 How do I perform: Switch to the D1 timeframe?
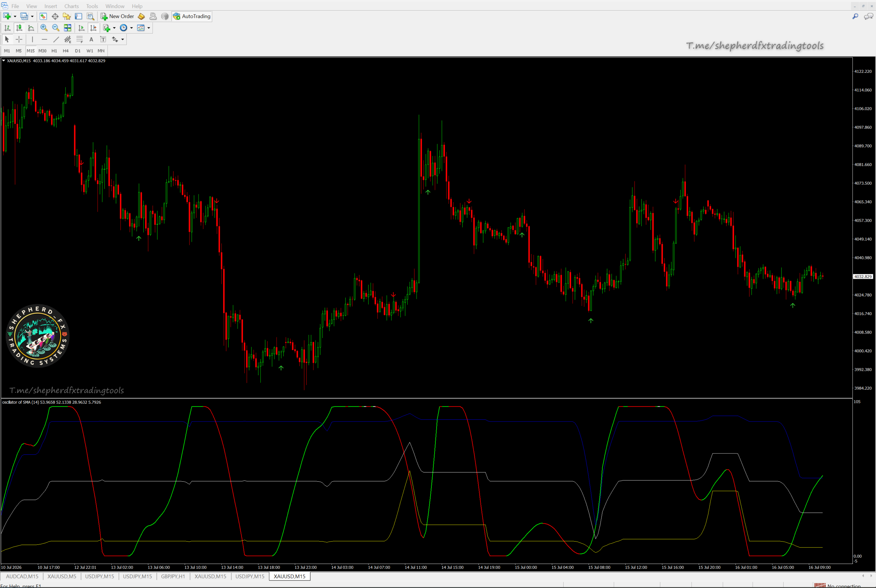click(78, 51)
